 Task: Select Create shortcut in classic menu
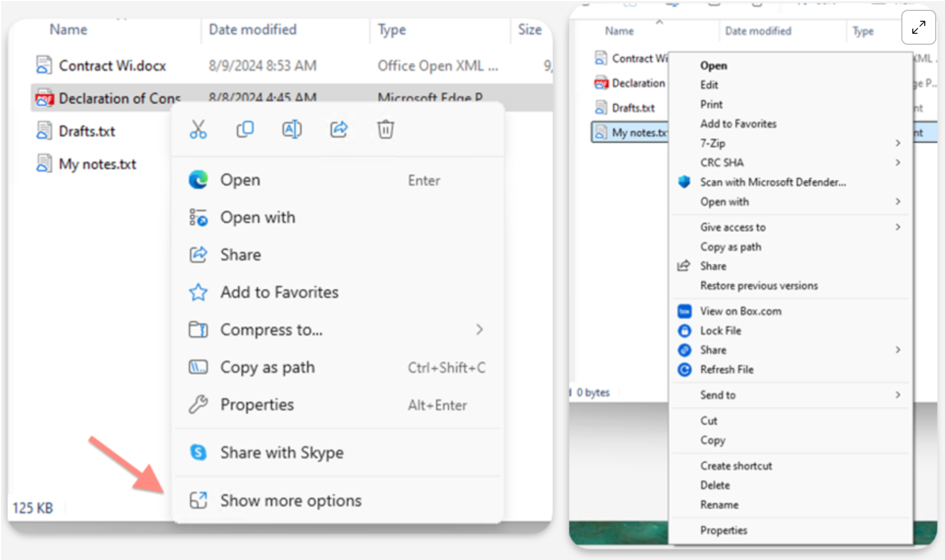[736, 466]
